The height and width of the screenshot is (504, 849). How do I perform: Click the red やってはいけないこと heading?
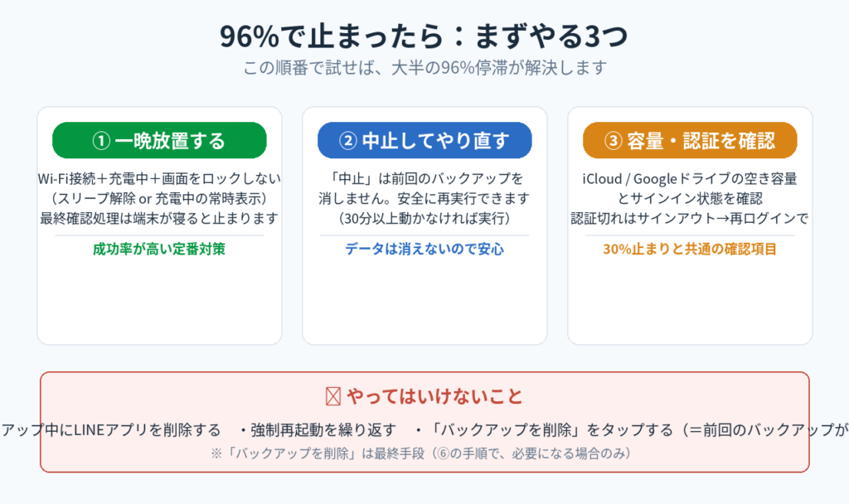click(x=434, y=396)
